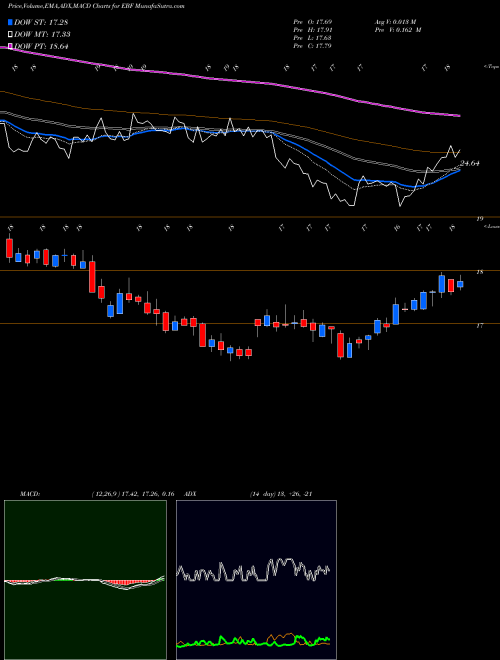This screenshot has width=500, height=660.
Task: Click the 'MACD:' panel heading
Action: point(29,494)
